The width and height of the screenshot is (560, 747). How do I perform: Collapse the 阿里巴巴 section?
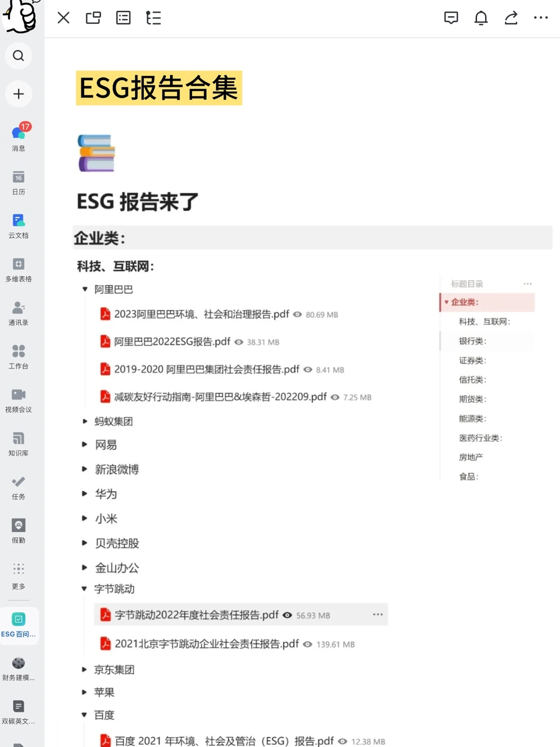coord(85,289)
